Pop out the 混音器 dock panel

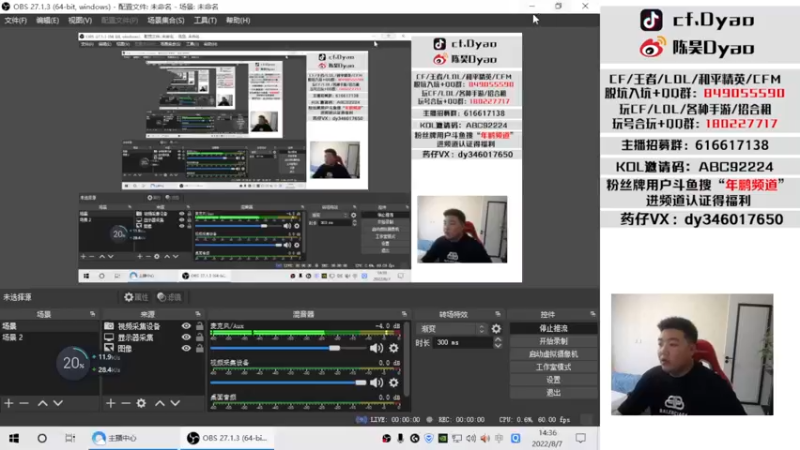pyautogui.click(x=404, y=314)
